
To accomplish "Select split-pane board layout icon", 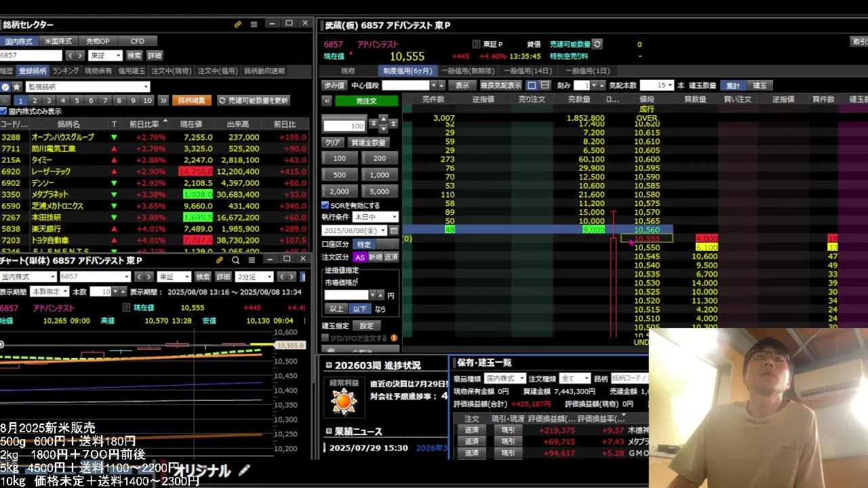I will 545,85.
